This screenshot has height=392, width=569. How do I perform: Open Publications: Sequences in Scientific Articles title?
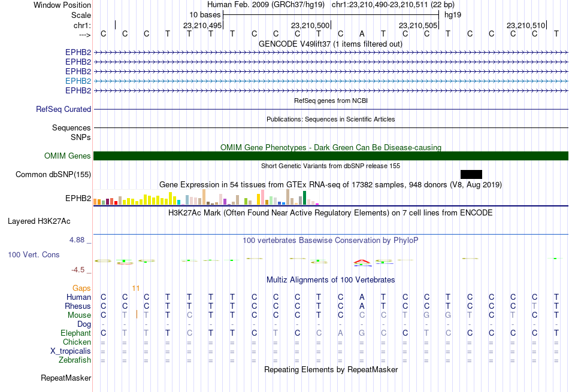[x=331, y=119]
